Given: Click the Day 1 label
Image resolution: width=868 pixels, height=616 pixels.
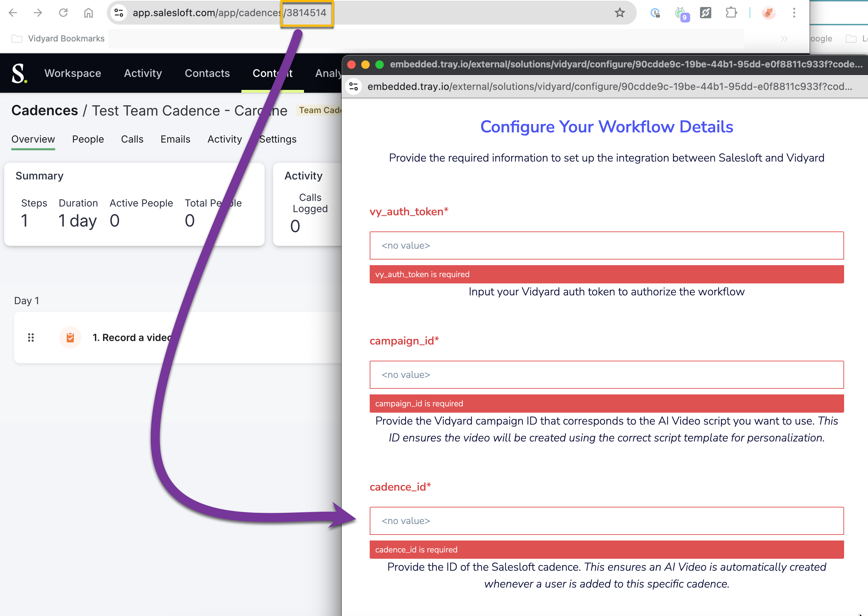Looking at the screenshot, I should [27, 301].
